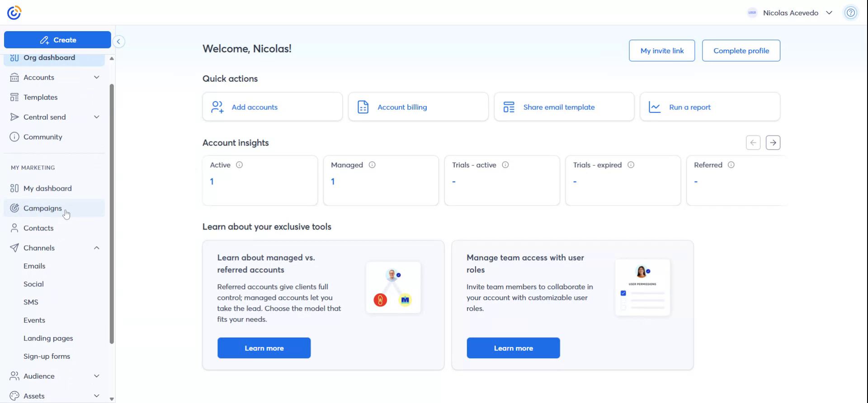Click info icon beside Trials - active
This screenshot has width=868, height=403.
pyautogui.click(x=505, y=165)
